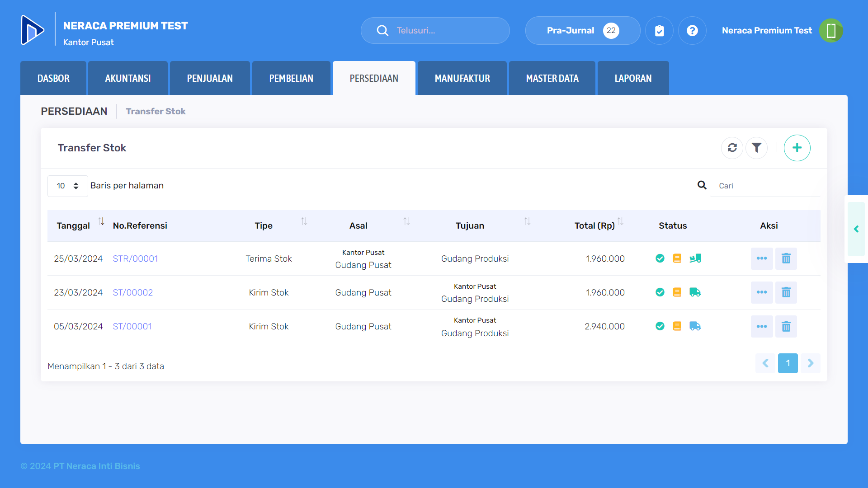Open reference ST/00001 link
Image resolution: width=868 pixels, height=488 pixels.
click(x=132, y=326)
